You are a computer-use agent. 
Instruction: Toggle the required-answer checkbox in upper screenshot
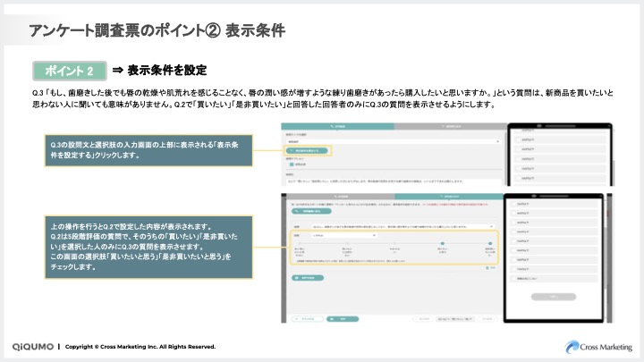point(290,164)
